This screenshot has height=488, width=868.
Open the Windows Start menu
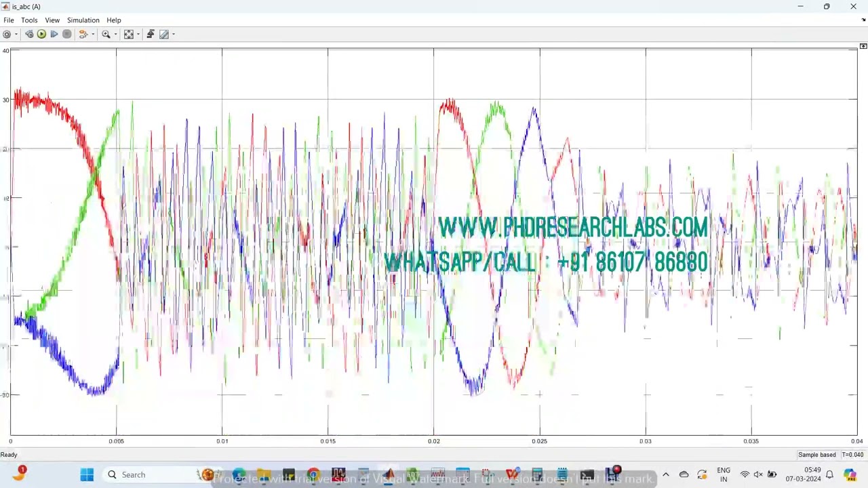point(87,474)
